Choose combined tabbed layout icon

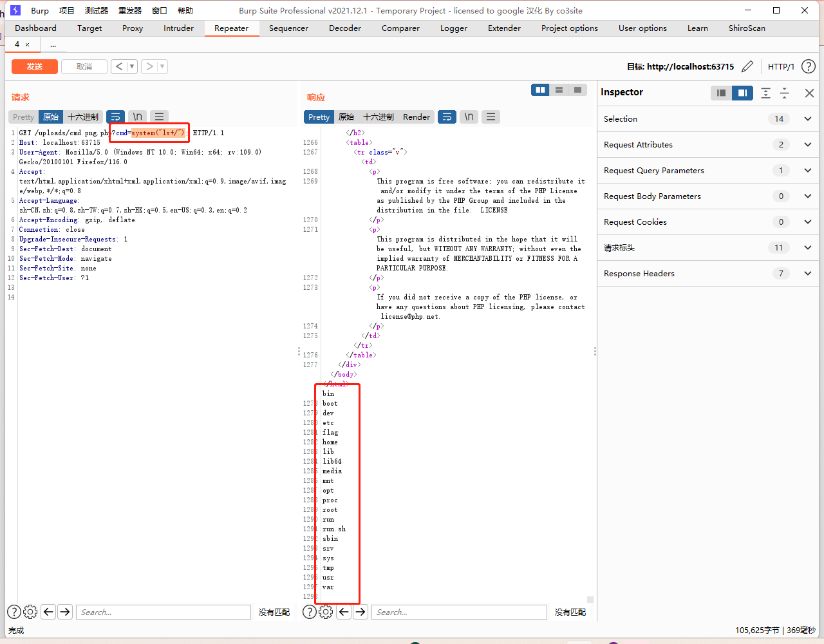coord(577,90)
